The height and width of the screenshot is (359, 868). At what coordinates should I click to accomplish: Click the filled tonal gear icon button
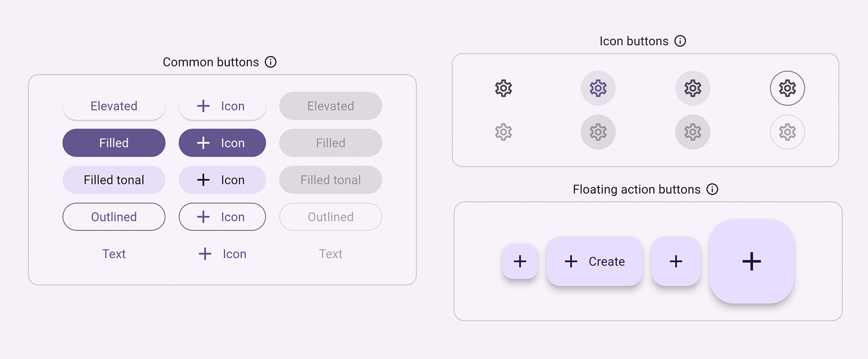point(693,88)
